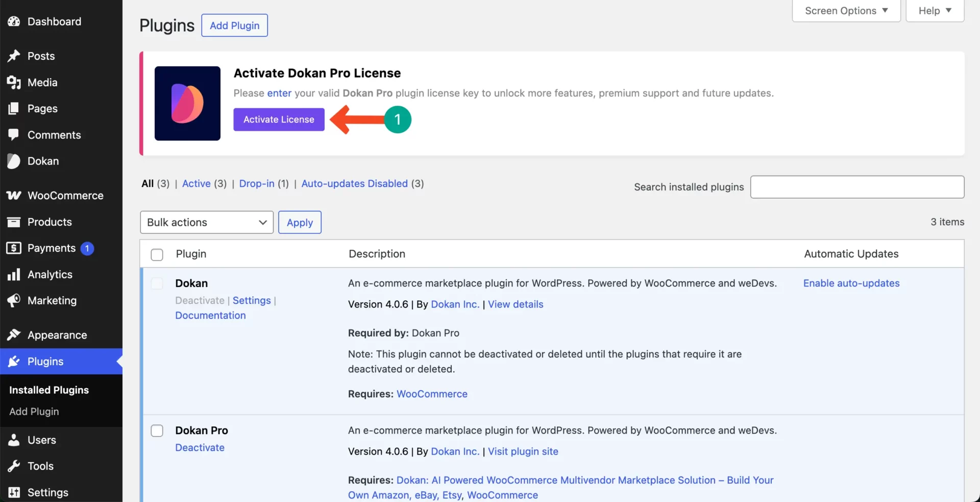
Task: Click the Analytics bar chart icon
Action: (x=14, y=275)
